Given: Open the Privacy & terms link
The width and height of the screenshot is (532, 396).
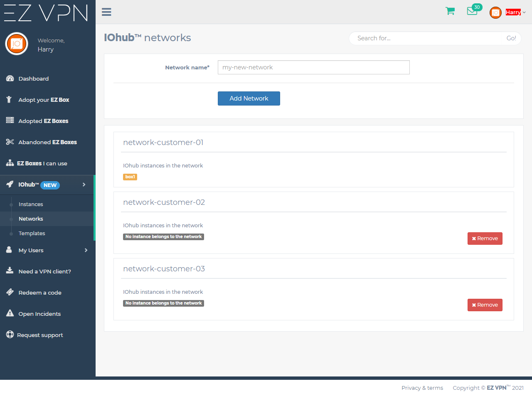Looking at the screenshot, I should (x=422, y=388).
